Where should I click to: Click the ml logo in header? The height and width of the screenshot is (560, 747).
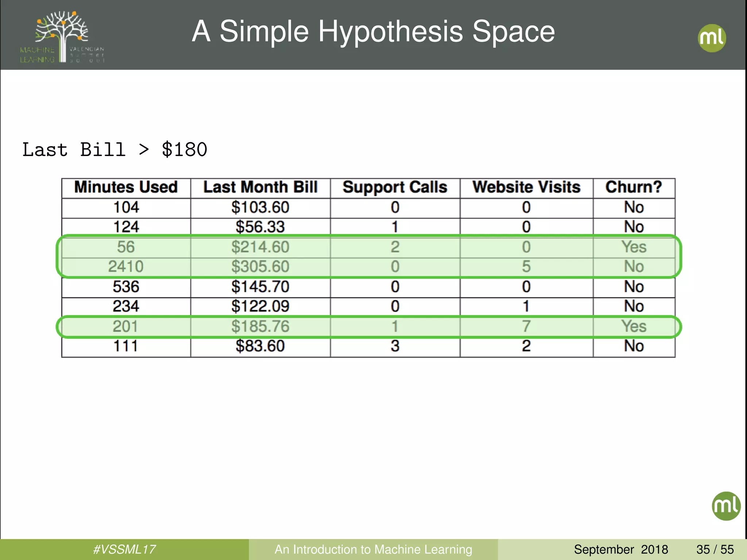pyautogui.click(x=712, y=38)
